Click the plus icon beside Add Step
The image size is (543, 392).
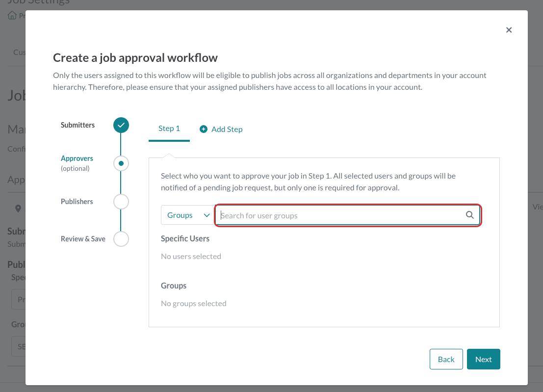click(204, 129)
